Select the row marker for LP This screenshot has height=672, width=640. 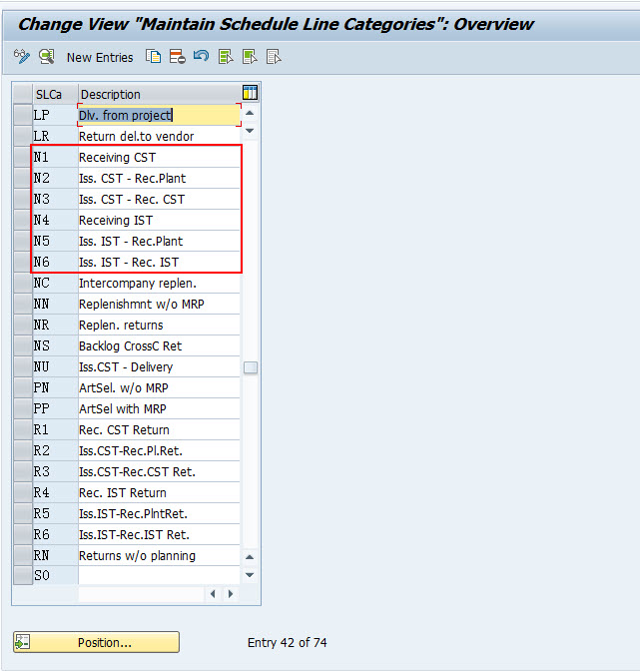[23, 115]
